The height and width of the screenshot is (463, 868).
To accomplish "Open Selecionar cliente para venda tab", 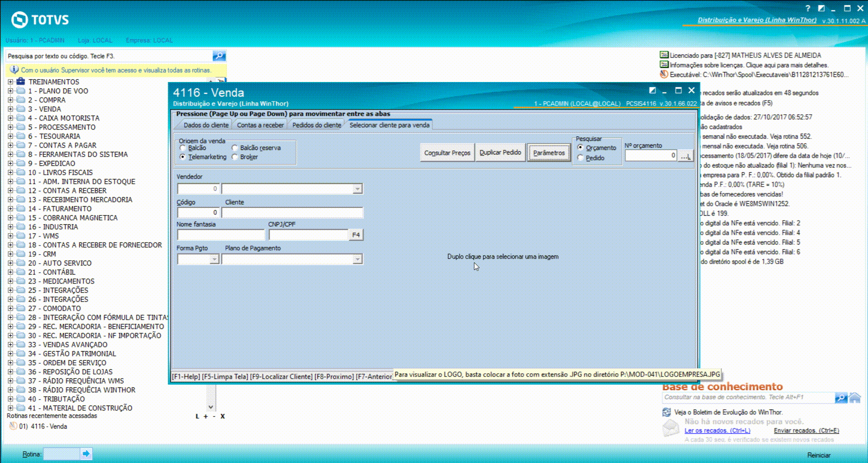I will click(389, 125).
